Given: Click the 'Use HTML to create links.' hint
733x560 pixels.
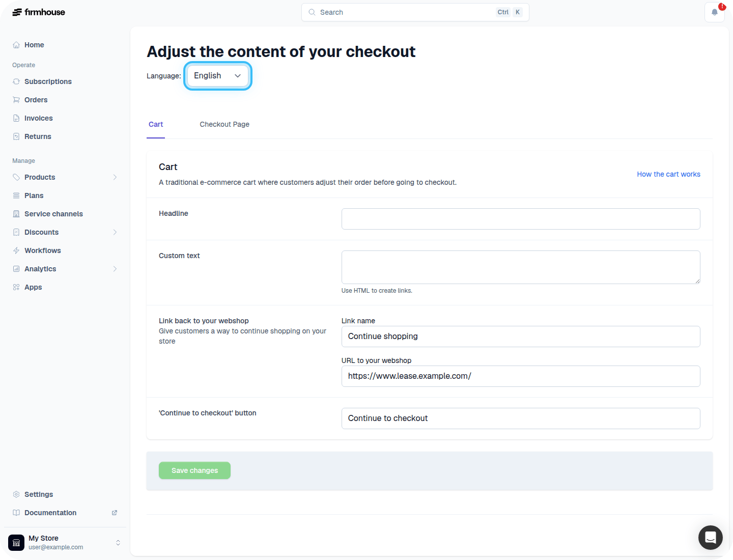Looking at the screenshot, I should point(377,291).
